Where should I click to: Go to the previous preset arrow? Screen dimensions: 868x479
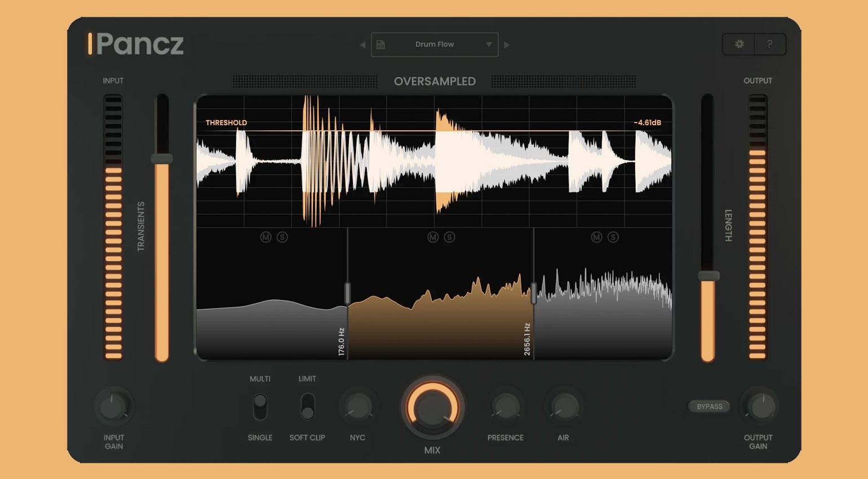pos(362,45)
